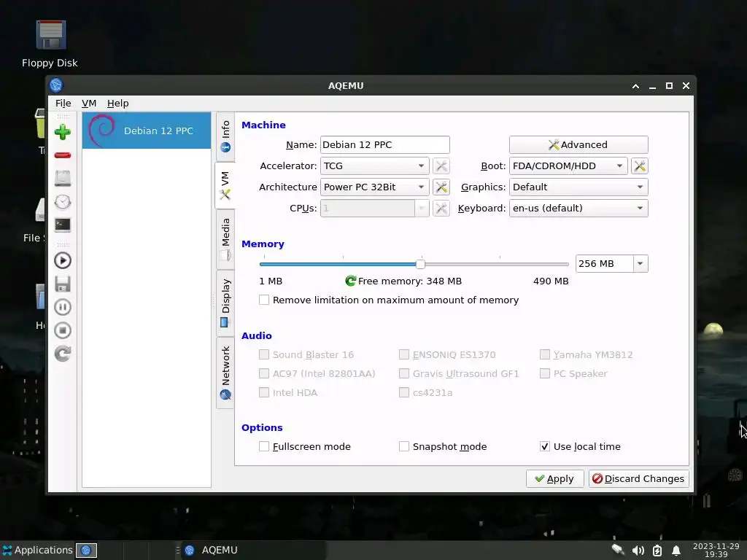
Task: Click the Apply button
Action: point(554,478)
